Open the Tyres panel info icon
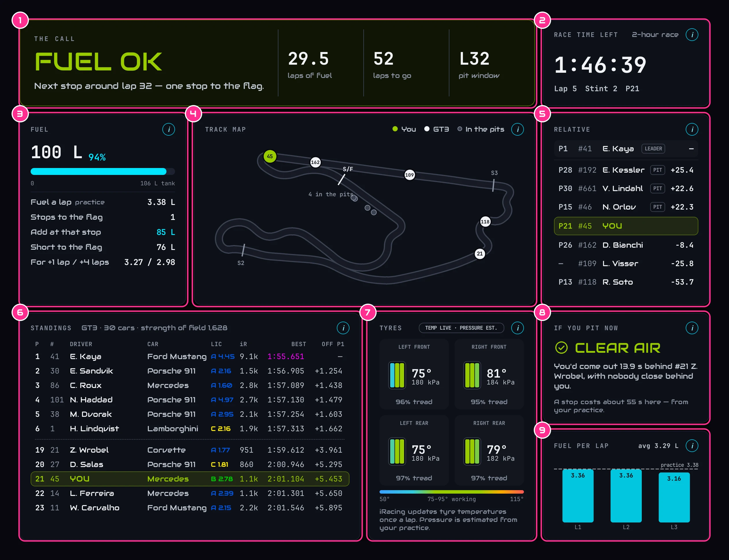Image resolution: width=729 pixels, height=560 pixels. point(518,328)
